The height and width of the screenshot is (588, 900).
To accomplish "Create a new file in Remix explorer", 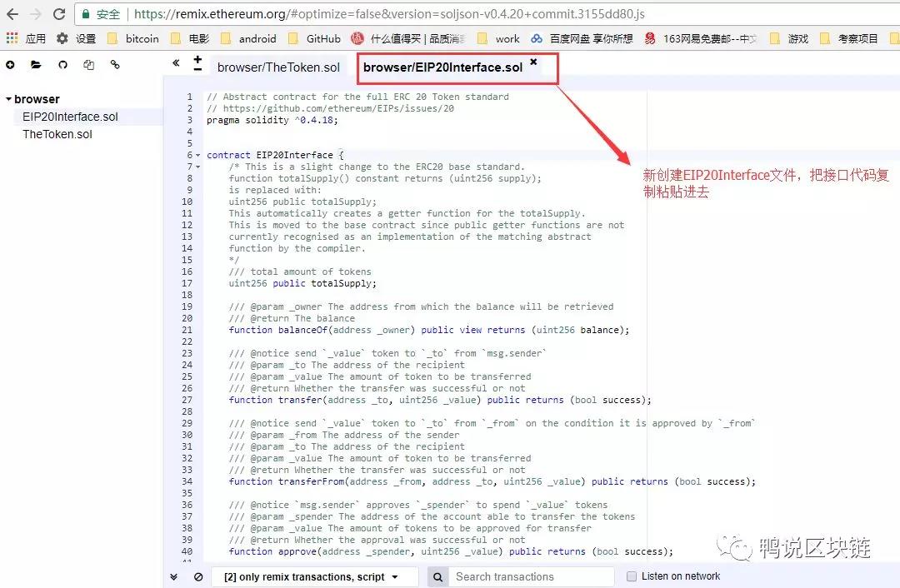I will (x=10, y=65).
